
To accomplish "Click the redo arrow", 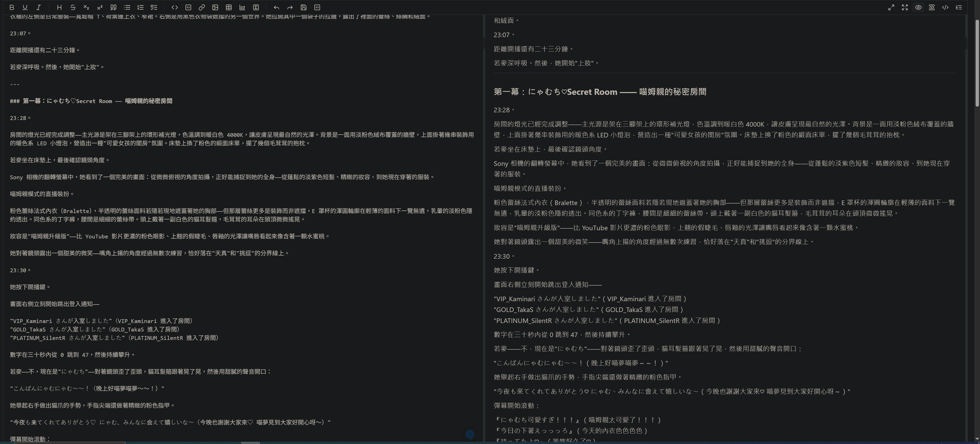I will [290, 7].
